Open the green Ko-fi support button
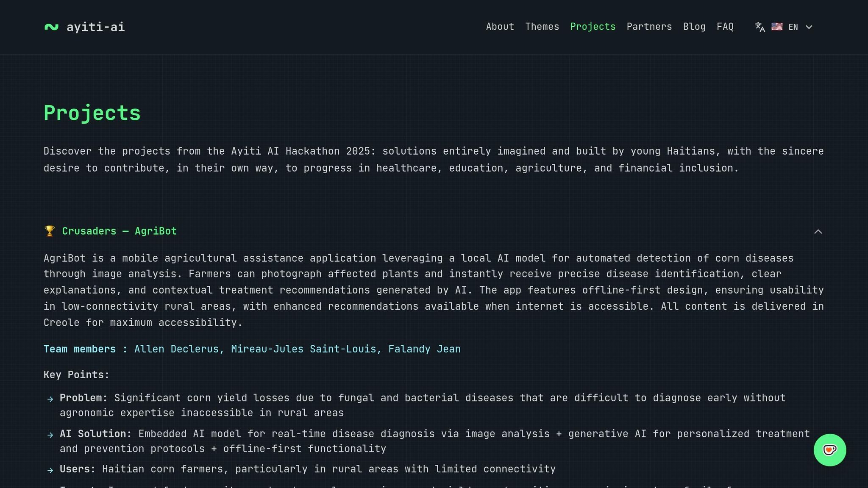Viewport: 868px width, 488px height. pos(829,450)
